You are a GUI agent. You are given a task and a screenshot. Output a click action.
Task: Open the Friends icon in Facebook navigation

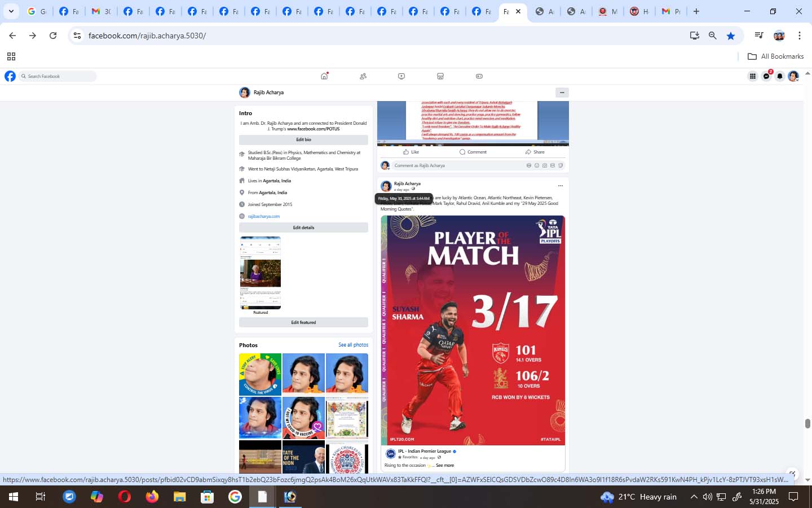363,76
